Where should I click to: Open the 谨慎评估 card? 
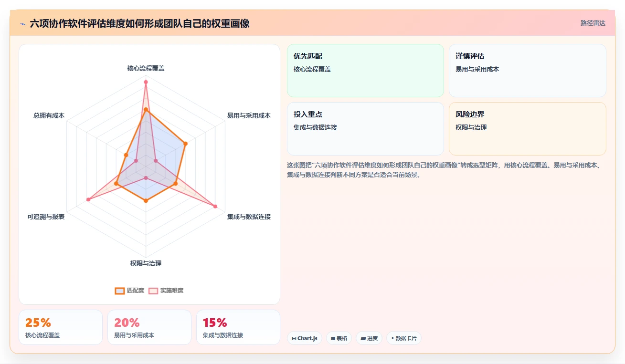pos(528,71)
